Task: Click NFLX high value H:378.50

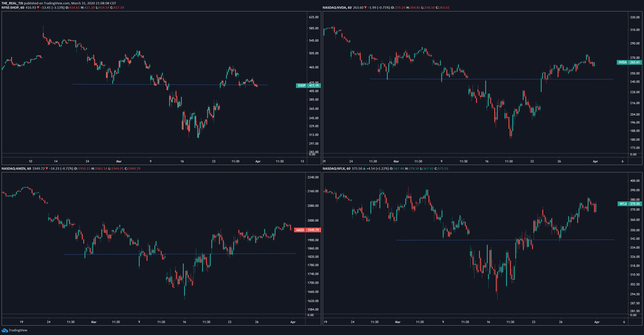Action: click(412, 168)
